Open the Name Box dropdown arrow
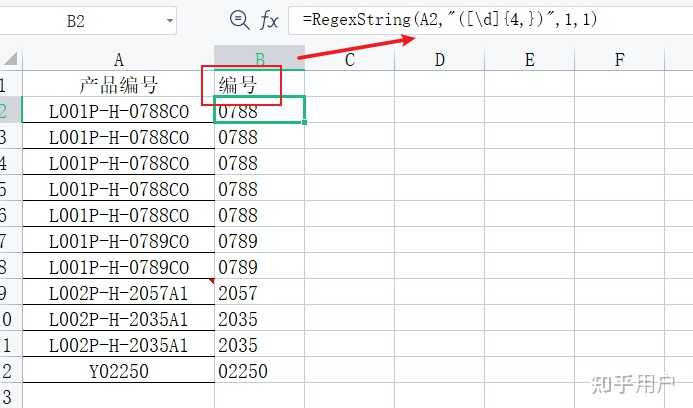Image resolution: width=693 pixels, height=408 pixels. coord(170,20)
